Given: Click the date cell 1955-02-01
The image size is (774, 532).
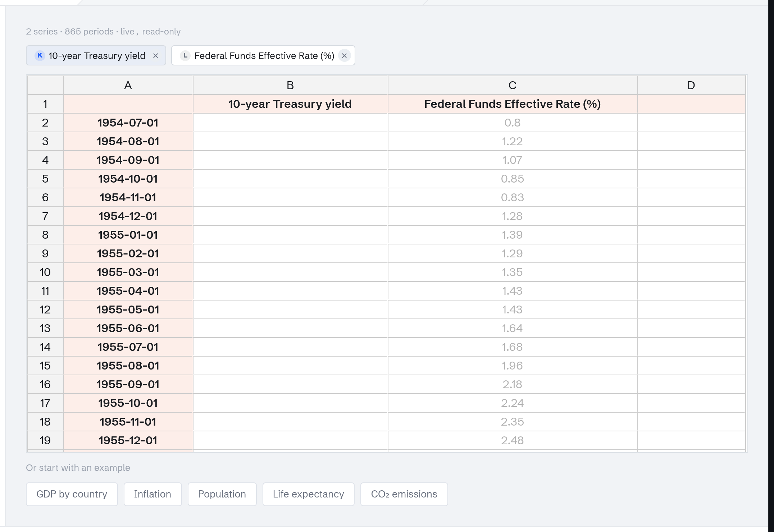Looking at the screenshot, I should 128,253.
